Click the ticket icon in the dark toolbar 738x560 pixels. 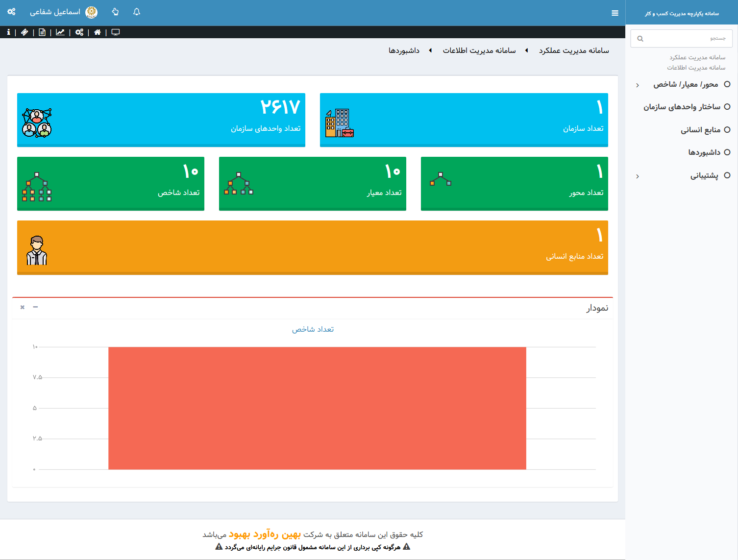pyautogui.click(x=25, y=32)
